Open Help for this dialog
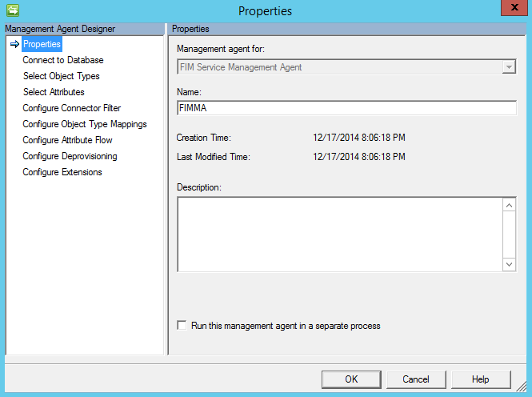Viewport: 532px width, 397px height. [481, 379]
